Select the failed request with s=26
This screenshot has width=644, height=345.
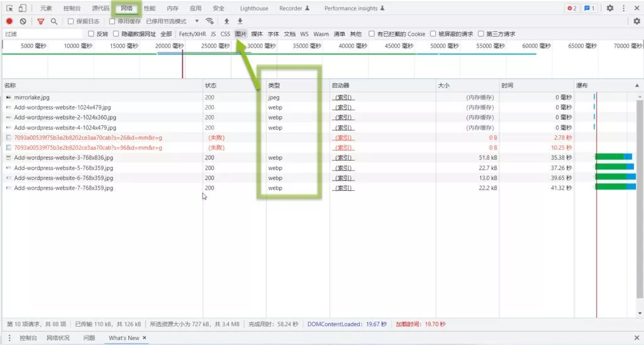(x=88, y=138)
